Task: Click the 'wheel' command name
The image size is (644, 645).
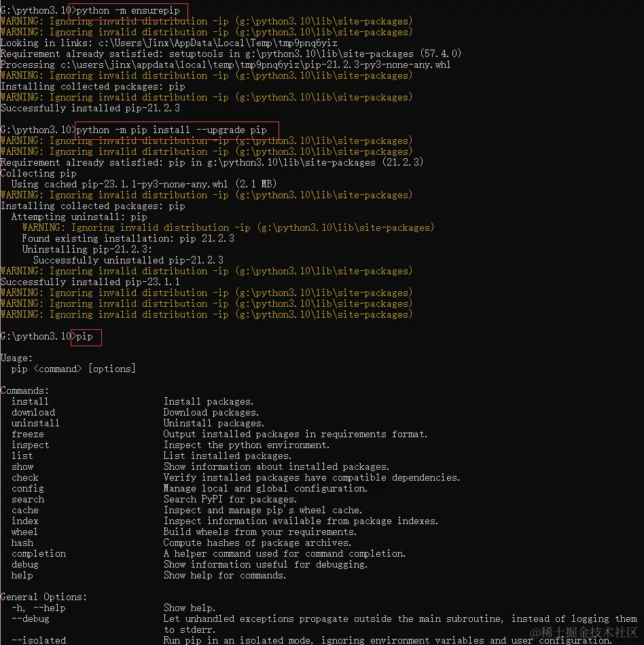Action: [x=24, y=532]
